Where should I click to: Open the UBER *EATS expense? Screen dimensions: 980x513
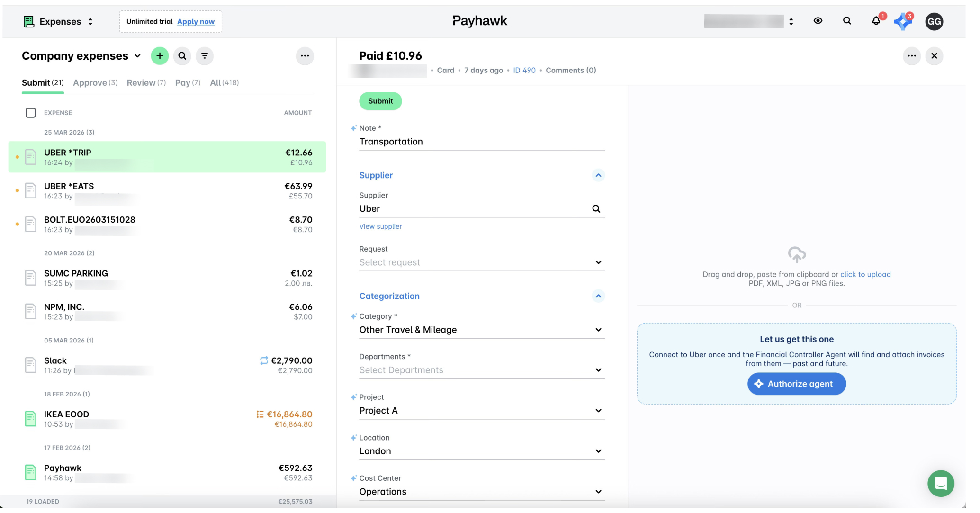(x=167, y=190)
